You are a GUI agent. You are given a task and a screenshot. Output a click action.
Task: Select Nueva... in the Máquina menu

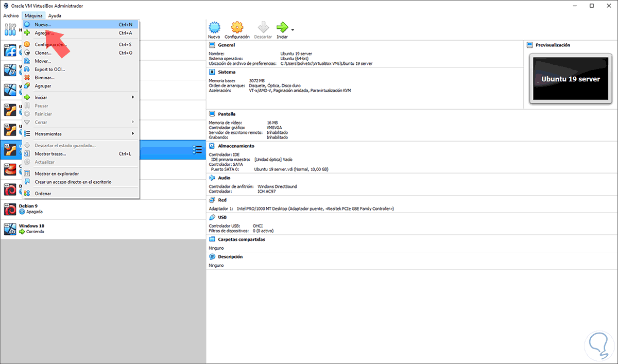81,24
